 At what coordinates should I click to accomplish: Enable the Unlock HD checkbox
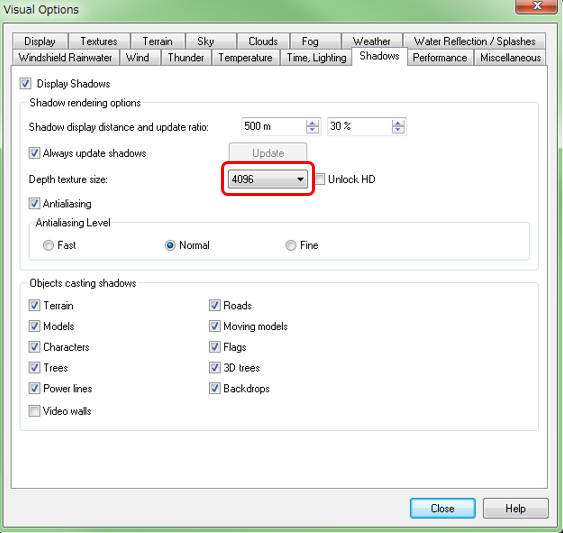click(x=320, y=179)
